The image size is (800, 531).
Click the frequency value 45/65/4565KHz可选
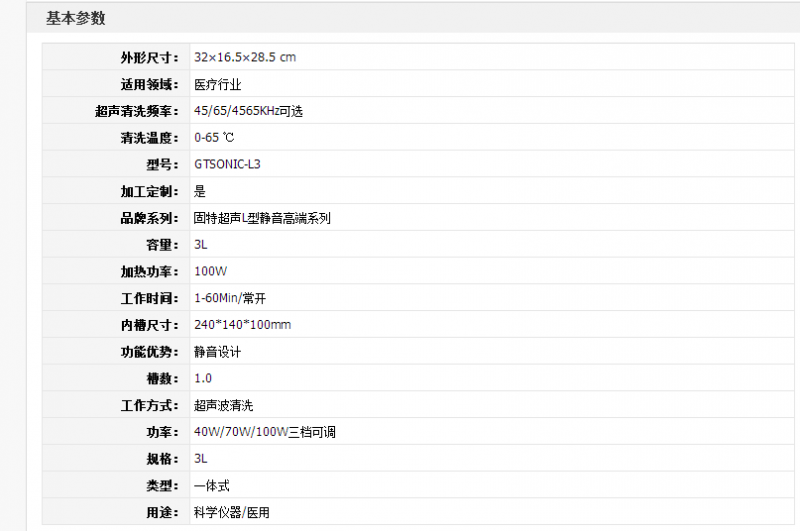pyautogui.click(x=248, y=111)
